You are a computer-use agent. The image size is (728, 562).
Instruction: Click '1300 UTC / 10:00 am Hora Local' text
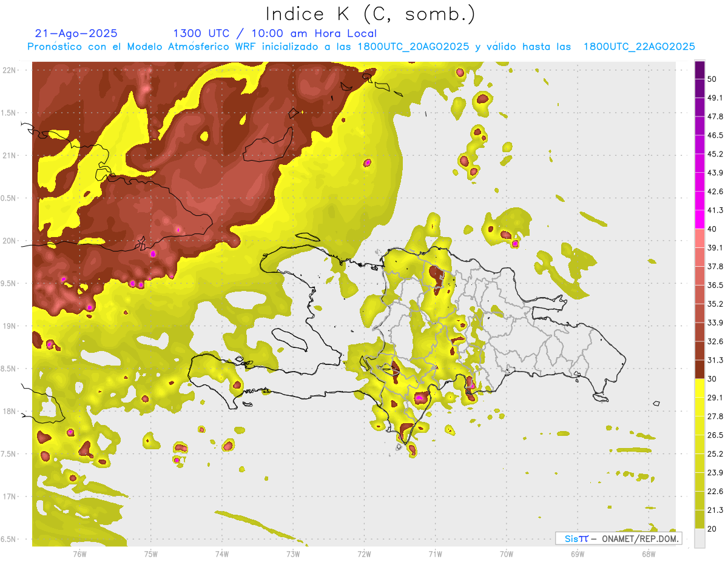tap(275, 33)
